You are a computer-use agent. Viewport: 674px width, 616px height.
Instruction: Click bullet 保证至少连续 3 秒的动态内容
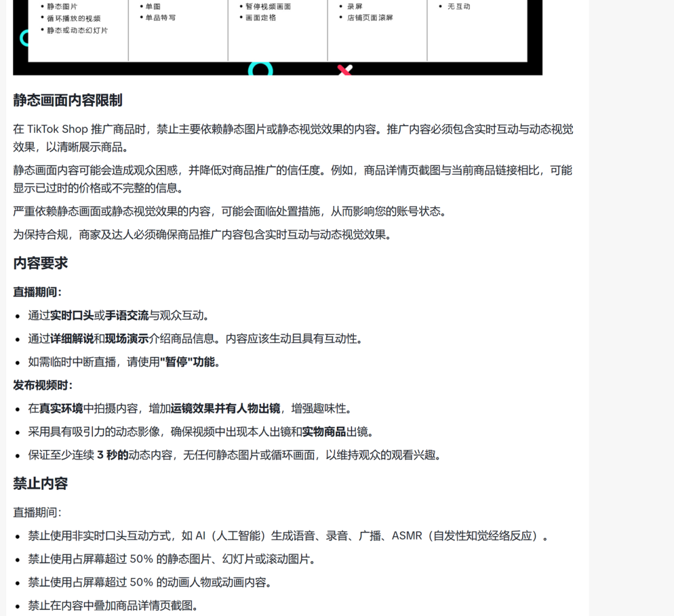235,455
